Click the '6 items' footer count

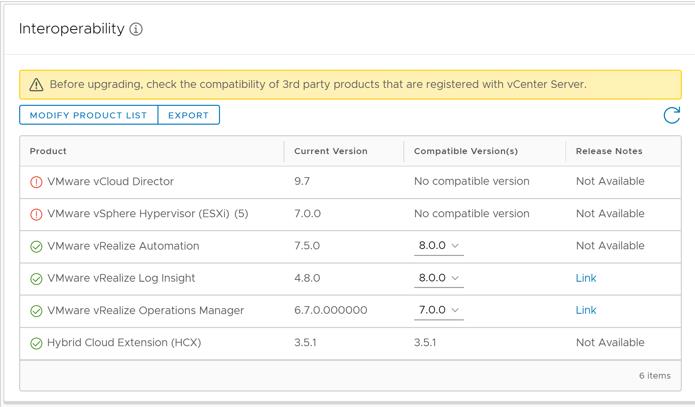(655, 376)
